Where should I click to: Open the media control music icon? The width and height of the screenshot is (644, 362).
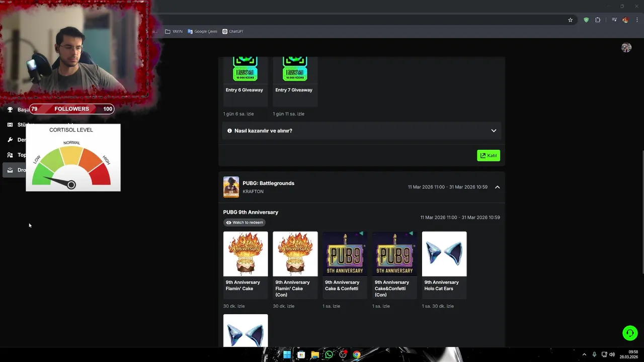tap(614, 20)
